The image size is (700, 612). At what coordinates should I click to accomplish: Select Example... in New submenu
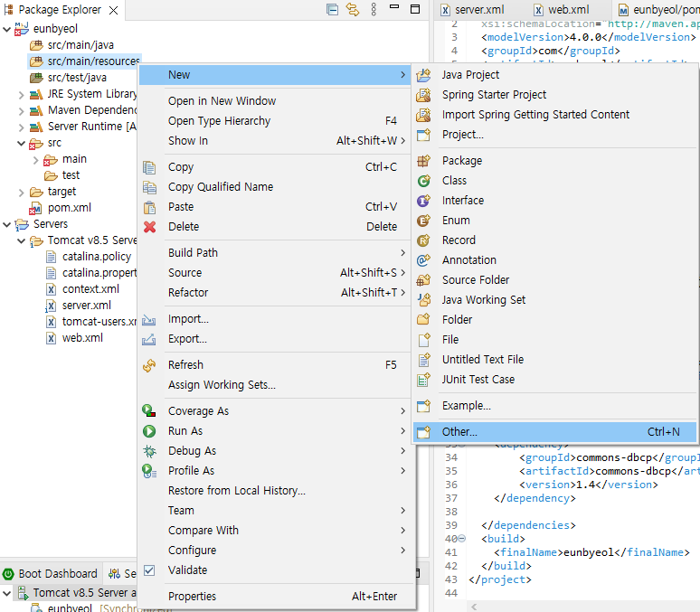pos(554,406)
